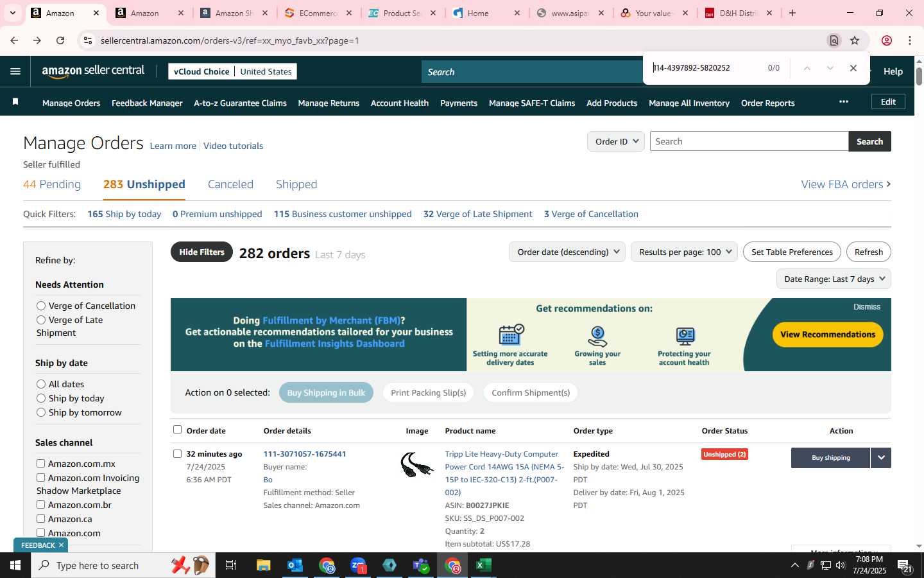924x578 pixels.
Task: Open order link 111-3071057-1675441
Action: click(305, 454)
